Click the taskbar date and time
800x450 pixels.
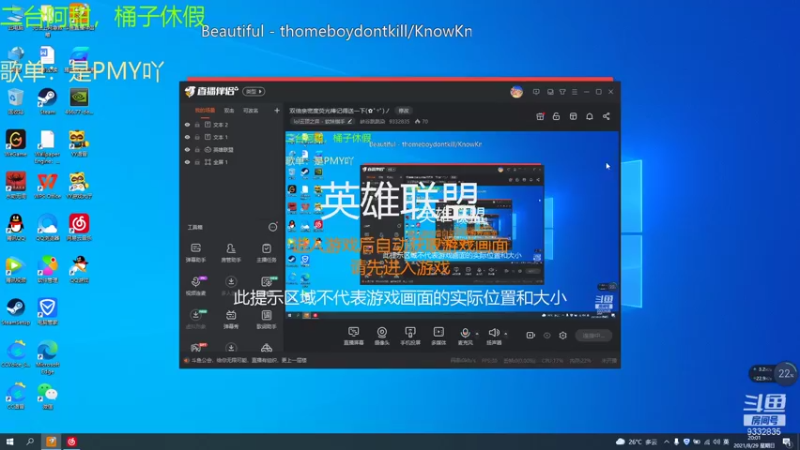(754, 442)
